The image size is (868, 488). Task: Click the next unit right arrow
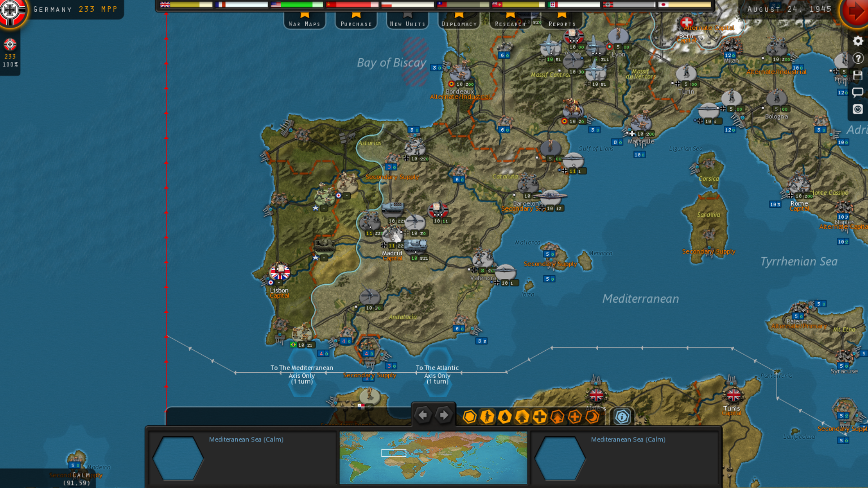pyautogui.click(x=444, y=415)
